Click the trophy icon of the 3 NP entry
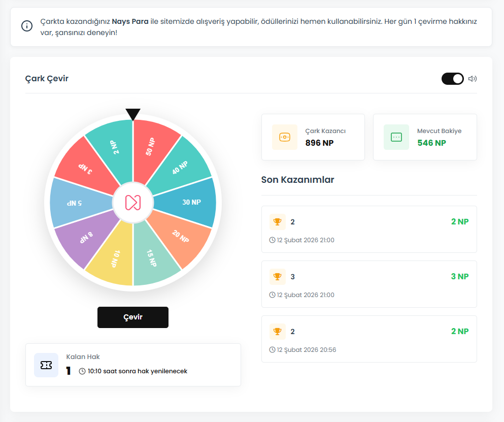 point(278,277)
